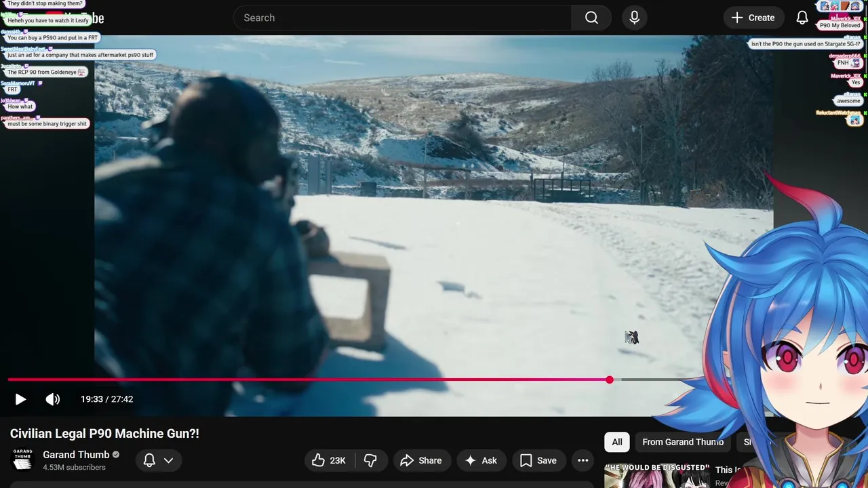Visit the Garand Thumb channel name
This screenshot has height=488, width=868.
(x=76, y=455)
